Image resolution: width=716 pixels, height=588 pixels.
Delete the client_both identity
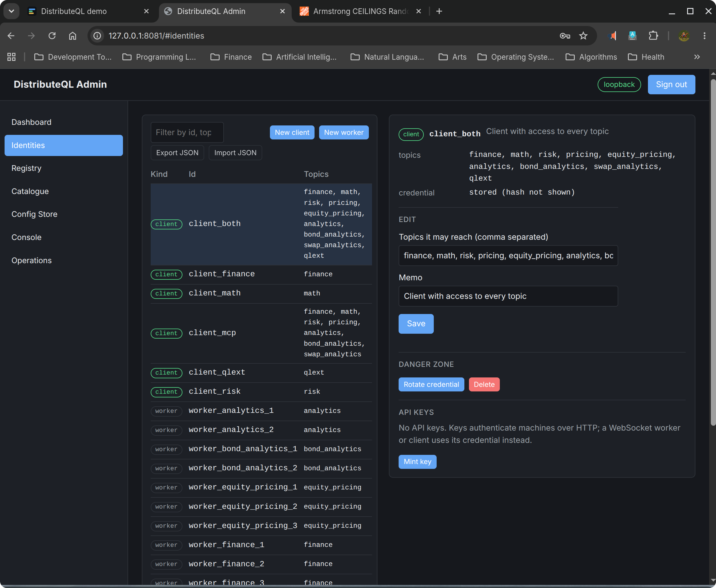484,385
